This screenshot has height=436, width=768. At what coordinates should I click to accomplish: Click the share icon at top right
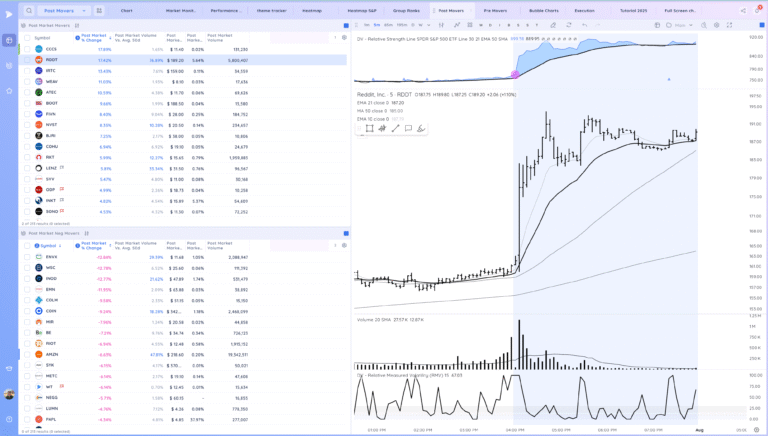tap(743, 10)
